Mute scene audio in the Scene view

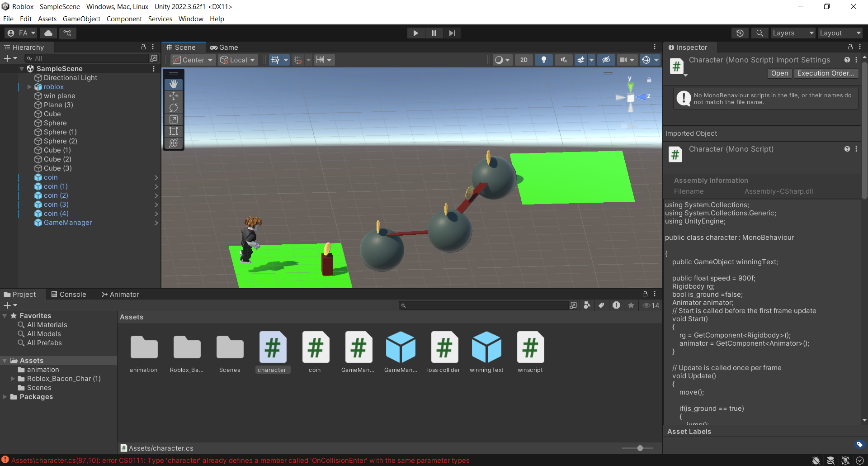(x=563, y=59)
